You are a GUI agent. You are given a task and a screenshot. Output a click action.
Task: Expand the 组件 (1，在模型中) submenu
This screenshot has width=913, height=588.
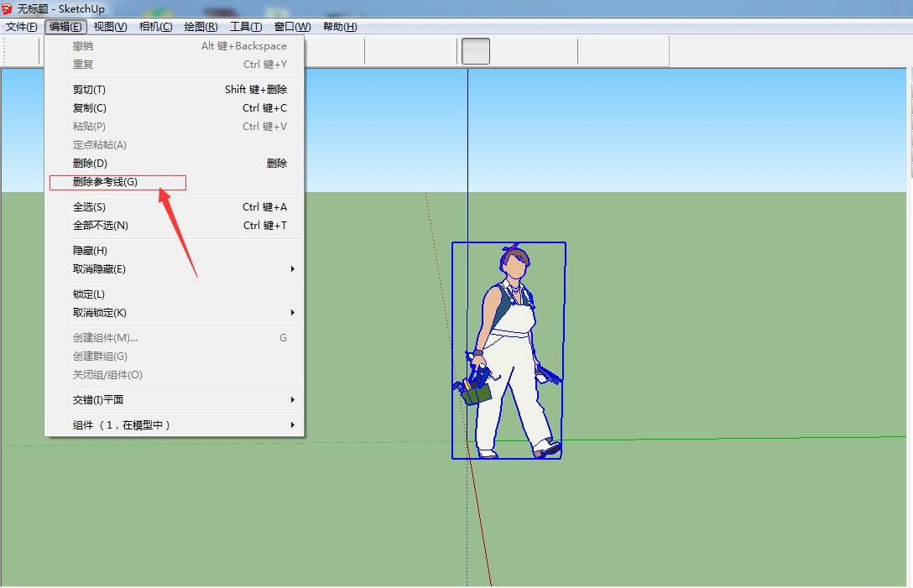pos(122,425)
